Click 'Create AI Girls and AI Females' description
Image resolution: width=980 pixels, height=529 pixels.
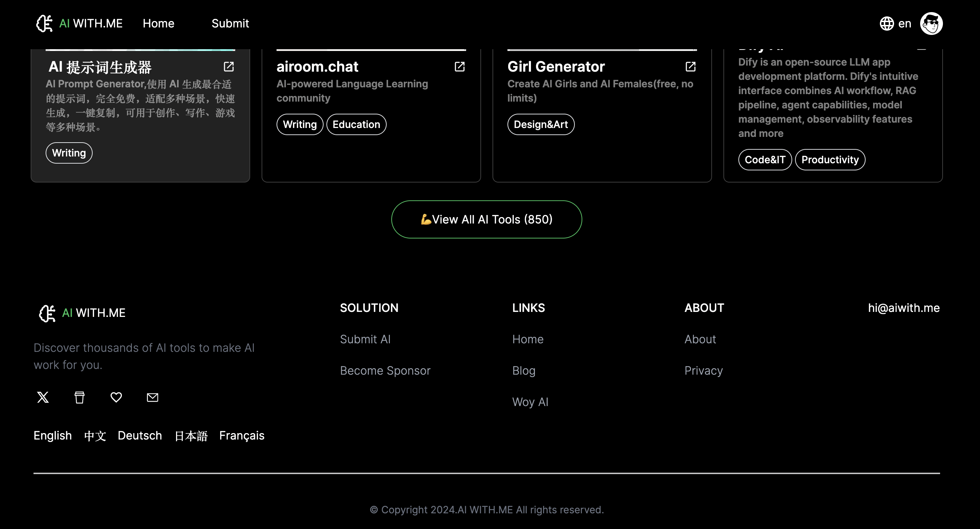[600, 91]
